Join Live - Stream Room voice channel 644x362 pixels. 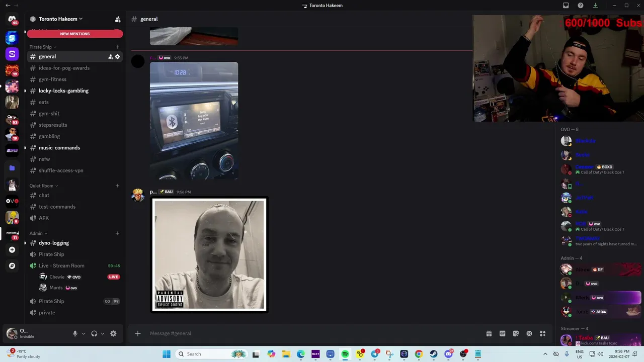(75, 265)
